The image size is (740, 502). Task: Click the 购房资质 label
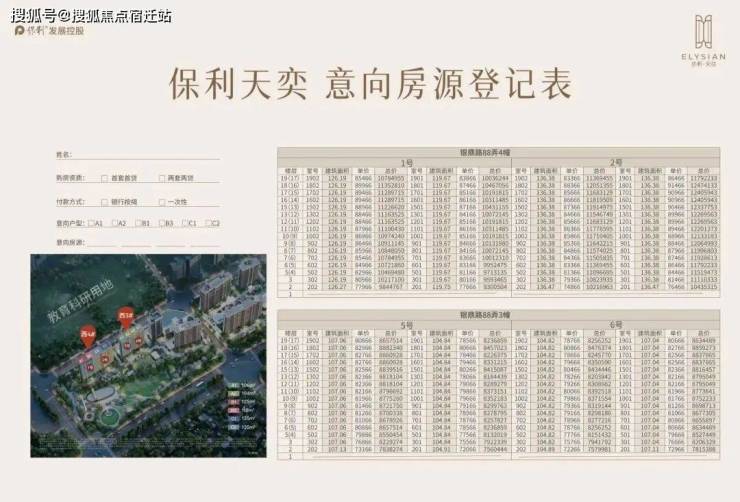pyautogui.click(x=70, y=178)
